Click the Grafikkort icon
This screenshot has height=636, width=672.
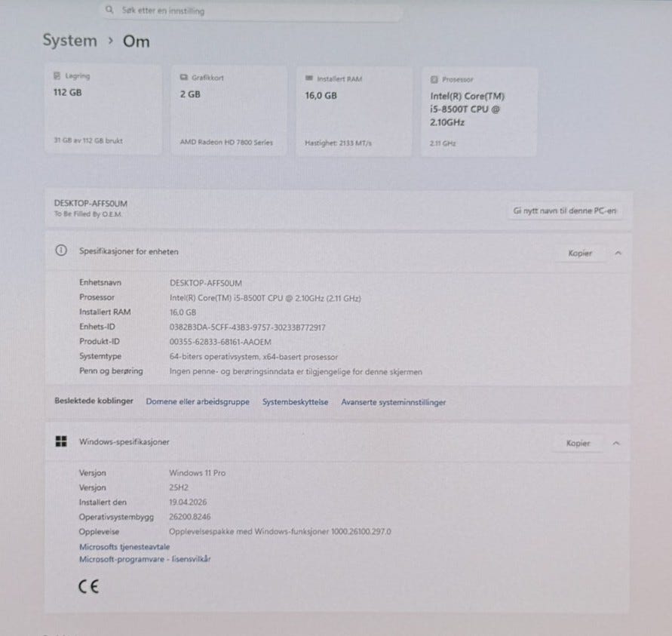click(x=183, y=77)
